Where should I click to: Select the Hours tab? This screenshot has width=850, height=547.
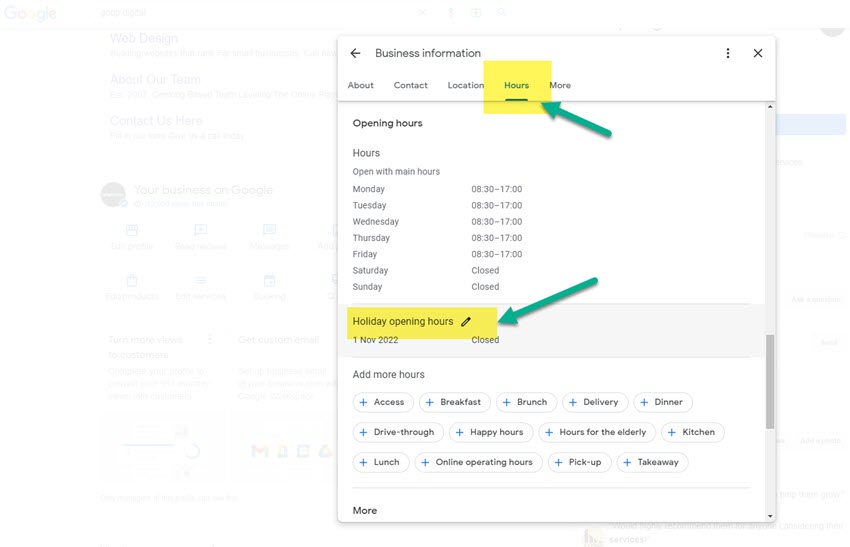coord(516,86)
